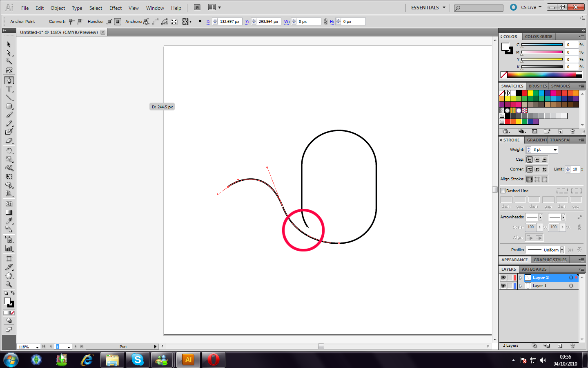The image size is (588, 368).
Task: Select the Type tool in toolbar
Action: coord(9,89)
